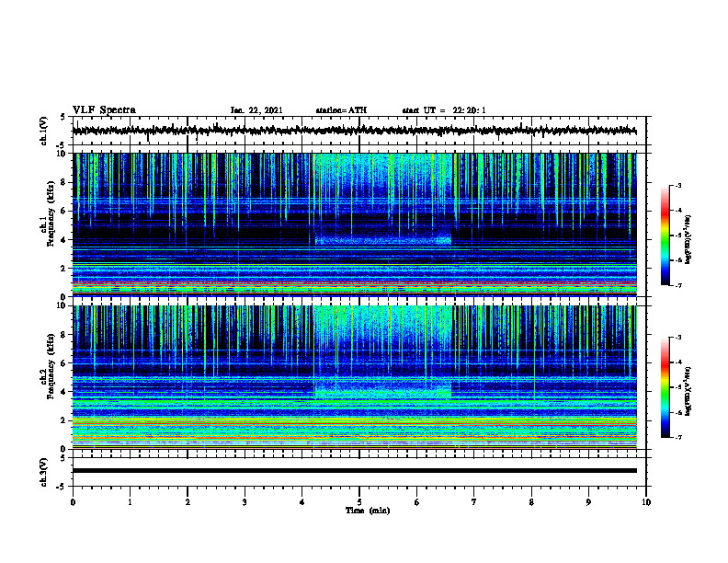The height and width of the screenshot is (563, 728).
Task: Click time axis tick label "2"
Action: 188,502
